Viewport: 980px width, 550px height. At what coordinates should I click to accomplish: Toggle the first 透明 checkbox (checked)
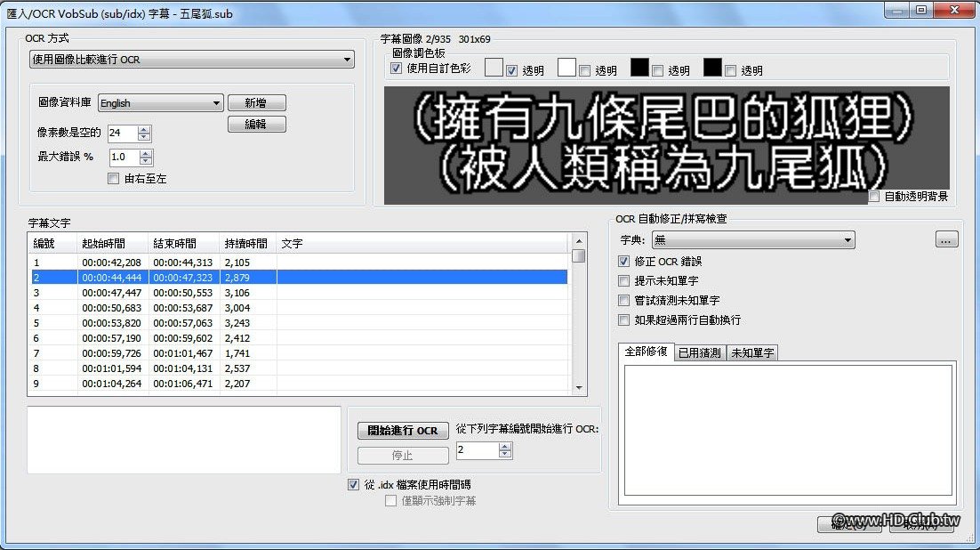point(512,70)
